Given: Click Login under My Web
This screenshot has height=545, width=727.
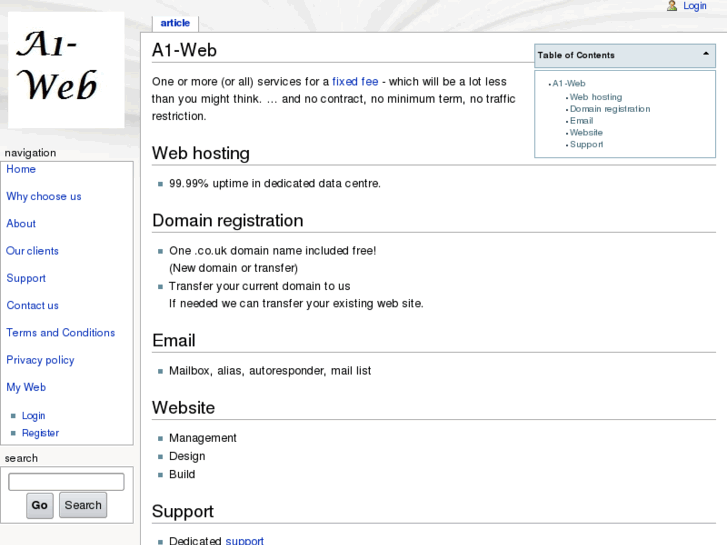Looking at the screenshot, I should 33,416.
